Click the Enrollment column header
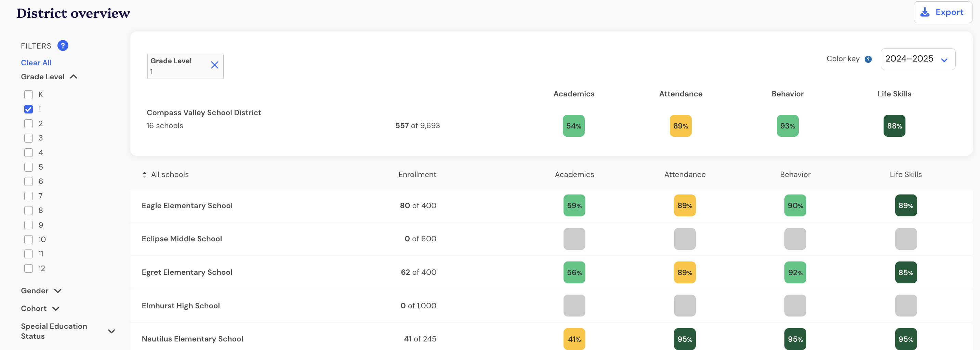Viewport: 980px width, 350px height. coord(417,175)
